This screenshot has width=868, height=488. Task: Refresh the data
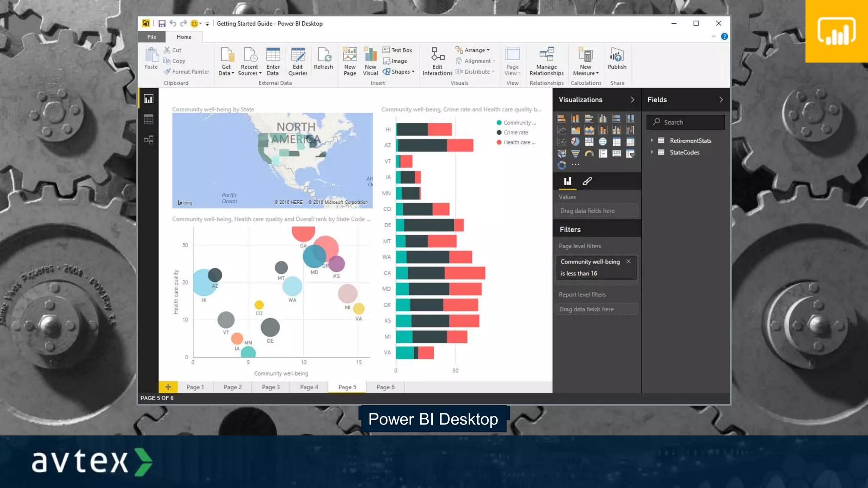point(323,58)
